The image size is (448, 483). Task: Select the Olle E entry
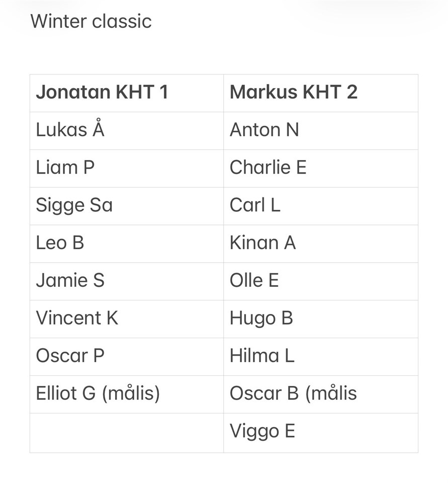pyautogui.click(x=254, y=280)
